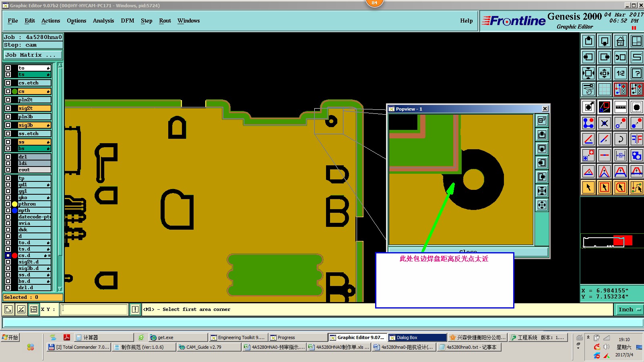Open the question mark help icon
The height and width of the screenshot is (362, 644).
click(636, 73)
